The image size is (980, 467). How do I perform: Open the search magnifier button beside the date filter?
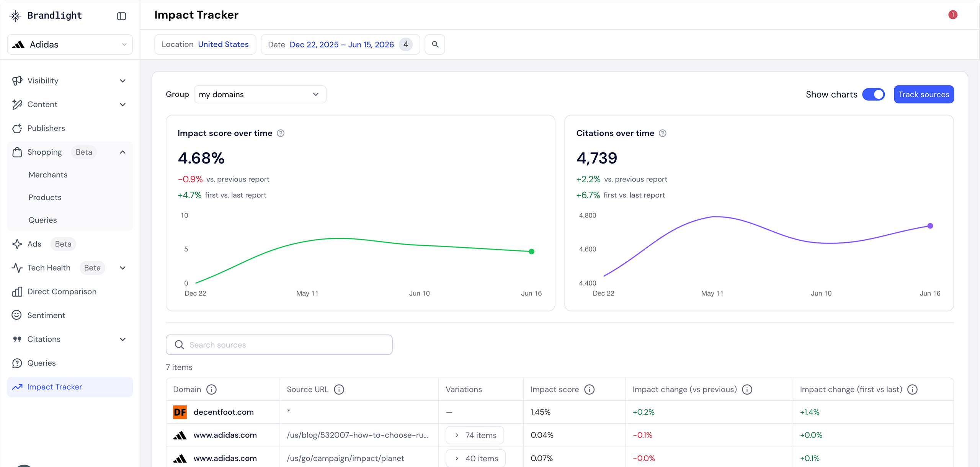click(435, 44)
